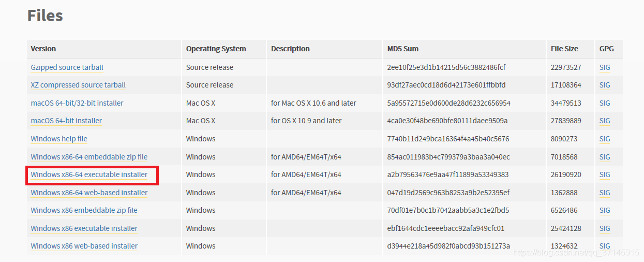
Task: Open the Windows help file link
Action: pyautogui.click(x=59, y=139)
